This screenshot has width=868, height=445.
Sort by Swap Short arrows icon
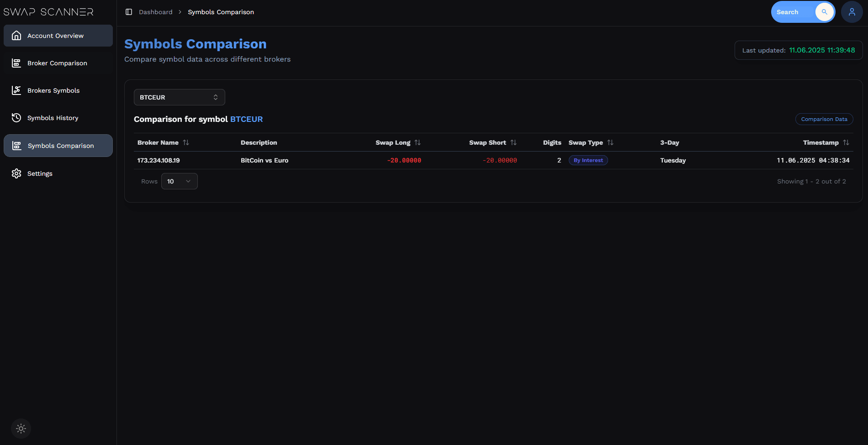tap(513, 142)
